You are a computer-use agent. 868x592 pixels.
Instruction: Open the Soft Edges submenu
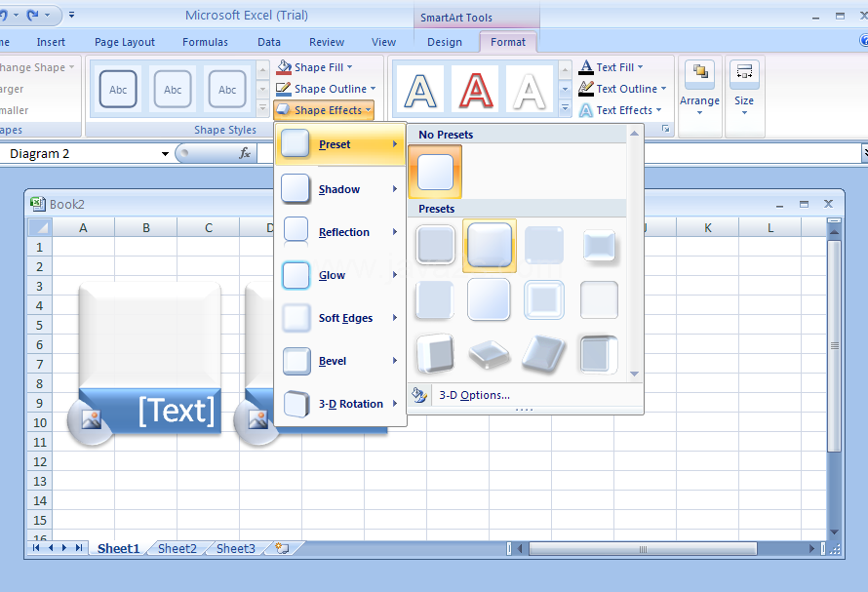[340, 318]
